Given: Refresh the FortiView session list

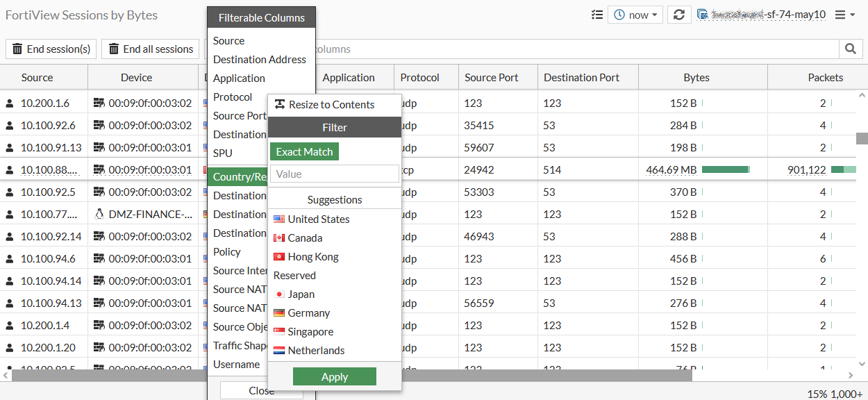Looking at the screenshot, I should point(679,15).
